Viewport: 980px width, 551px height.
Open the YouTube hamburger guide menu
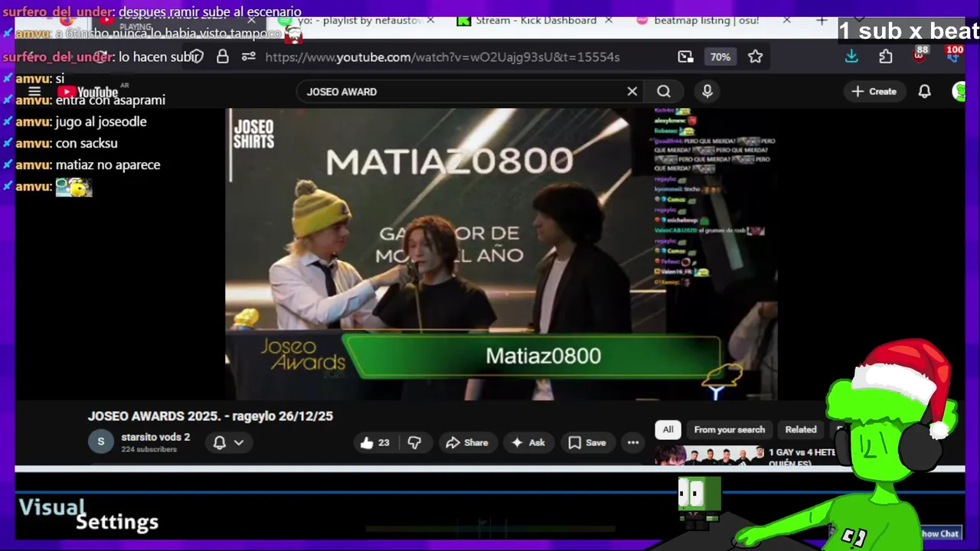pyautogui.click(x=34, y=92)
